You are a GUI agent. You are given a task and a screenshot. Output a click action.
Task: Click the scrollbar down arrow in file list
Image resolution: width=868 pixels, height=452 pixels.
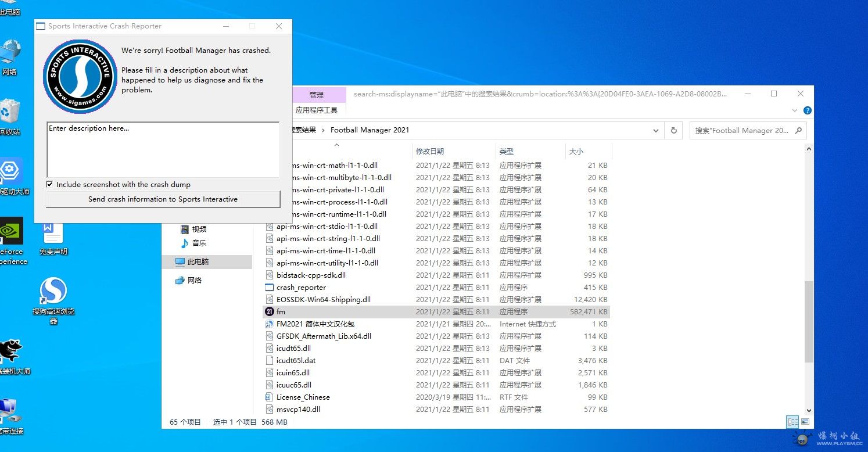coord(809,410)
